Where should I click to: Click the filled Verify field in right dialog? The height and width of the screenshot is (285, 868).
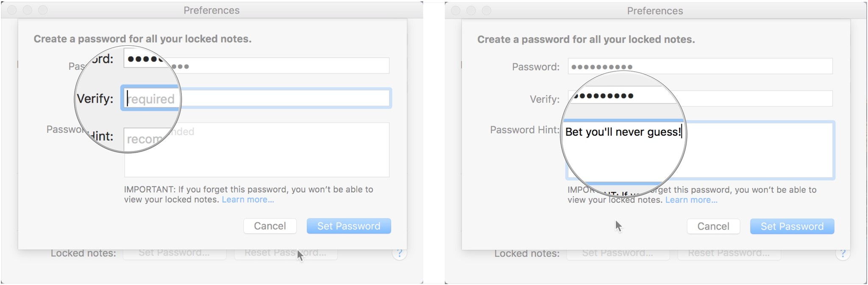754,99
